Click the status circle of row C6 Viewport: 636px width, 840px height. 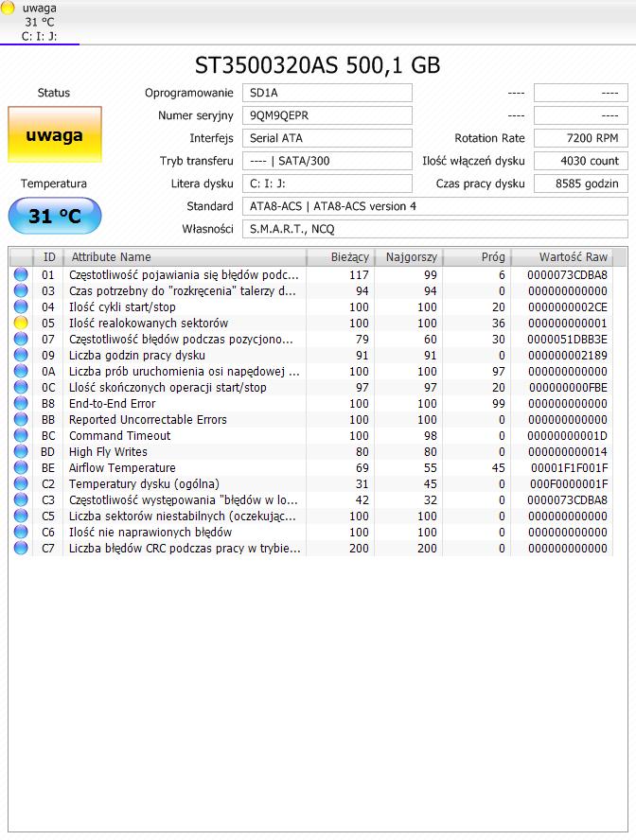click(x=21, y=532)
